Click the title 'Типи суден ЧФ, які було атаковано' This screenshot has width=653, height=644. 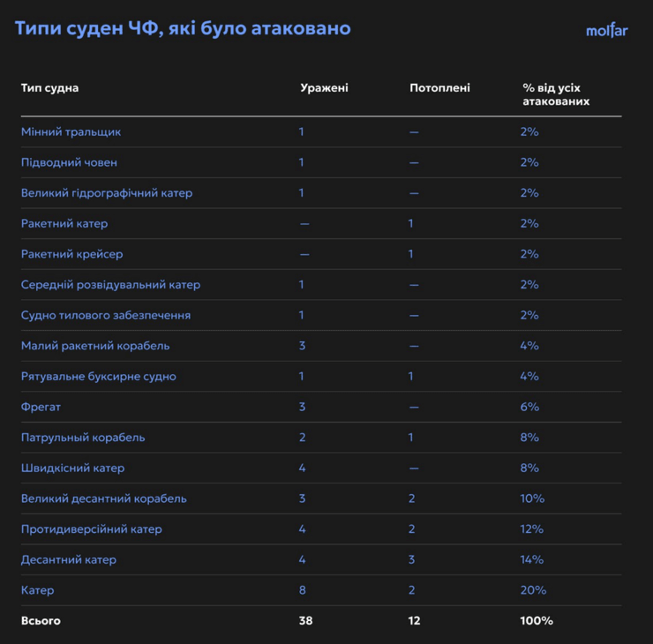click(183, 29)
